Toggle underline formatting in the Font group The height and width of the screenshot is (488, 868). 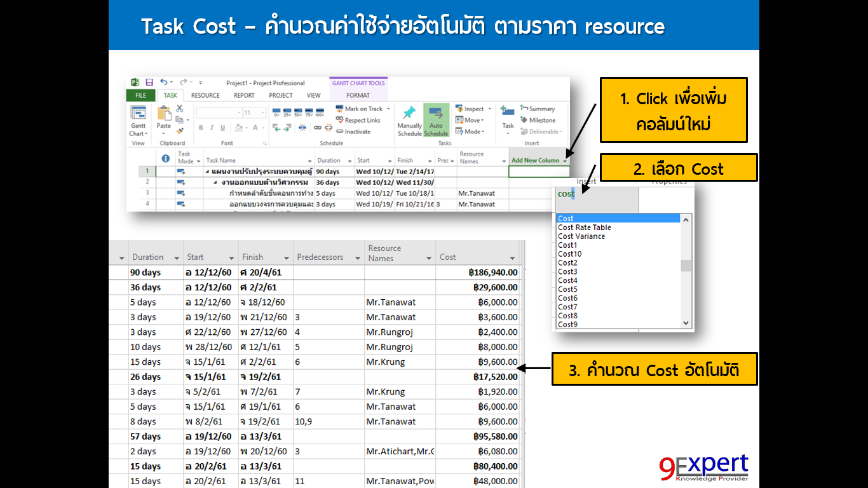pyautogui.click(x=221, y=127)
